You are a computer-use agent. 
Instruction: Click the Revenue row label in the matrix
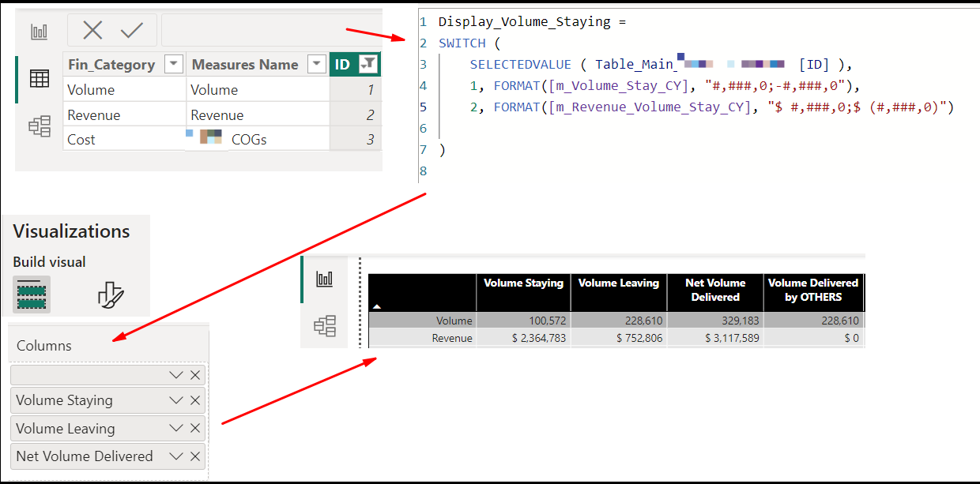click(452, 338)
